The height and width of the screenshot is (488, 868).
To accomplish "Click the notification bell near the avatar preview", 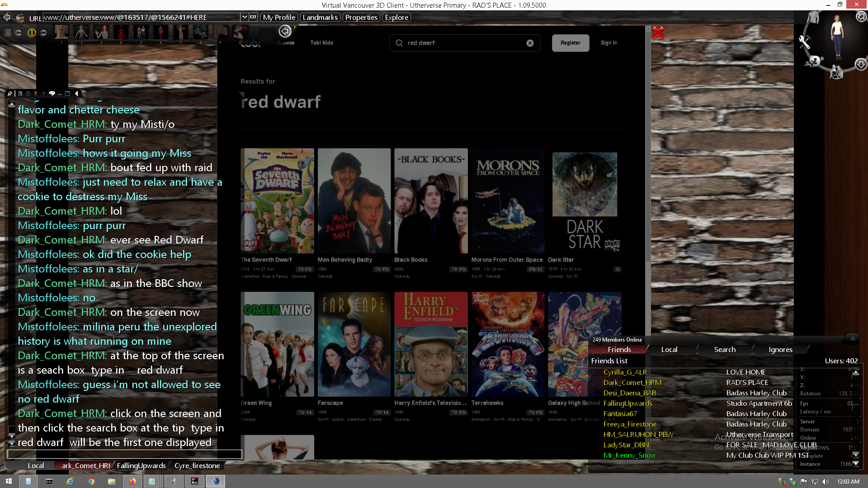I will pos(860,16).
